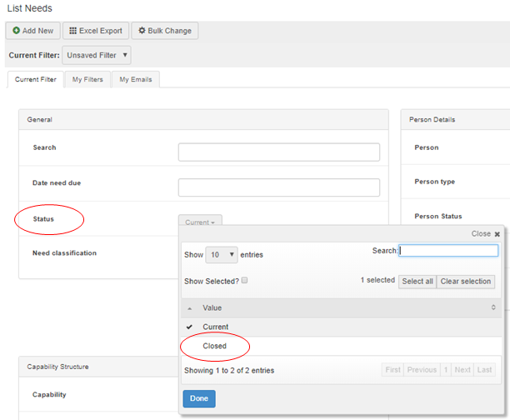Toggle the Show Selected checkbox
Image resolution: width=510 pixels, height=420 pixels.
(243, 281)
